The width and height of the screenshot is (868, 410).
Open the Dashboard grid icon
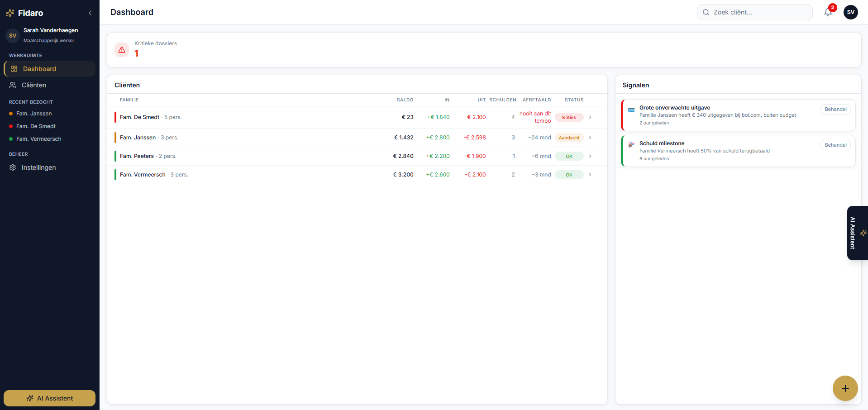click(x=14, y=69)
